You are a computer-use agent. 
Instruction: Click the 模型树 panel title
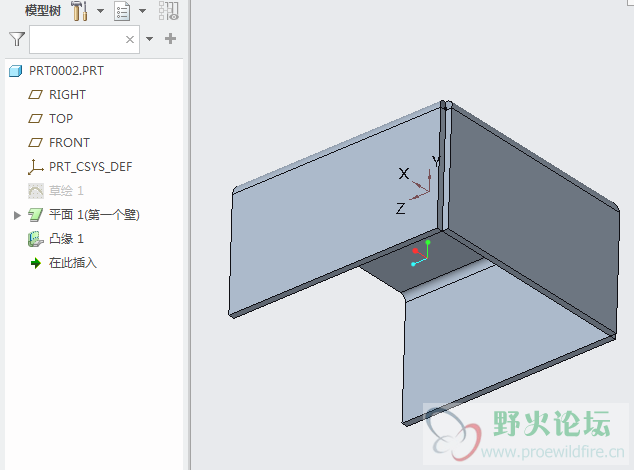coord(42,11)
